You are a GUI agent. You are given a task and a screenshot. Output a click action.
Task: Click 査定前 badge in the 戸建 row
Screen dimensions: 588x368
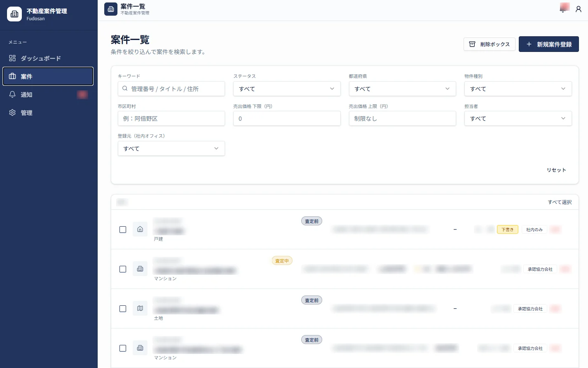point(312,221)
